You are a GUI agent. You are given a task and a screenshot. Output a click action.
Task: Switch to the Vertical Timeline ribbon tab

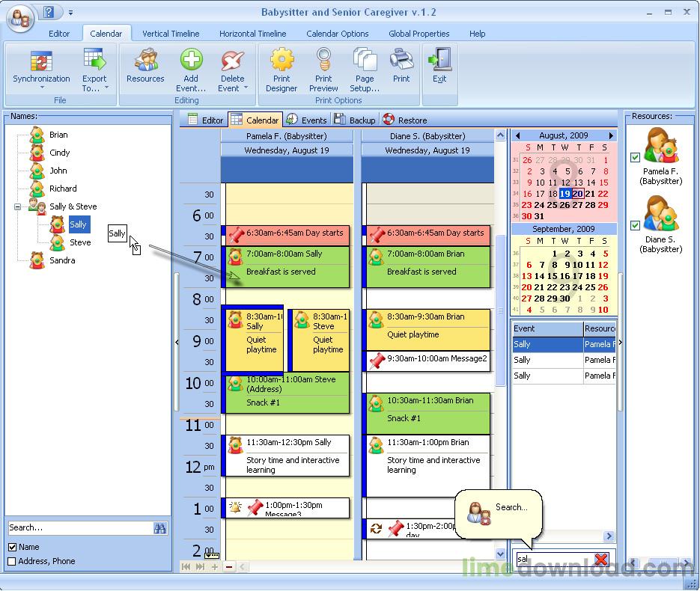click(x=171, y=34)
